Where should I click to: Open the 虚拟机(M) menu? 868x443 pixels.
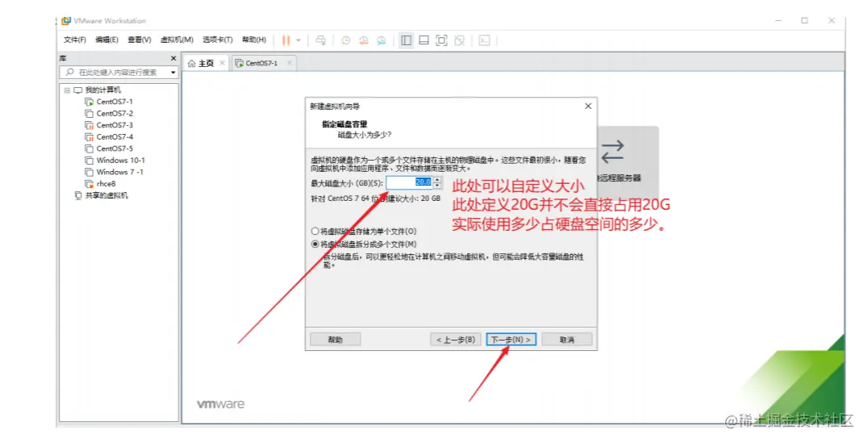click(x=177, y=40)
